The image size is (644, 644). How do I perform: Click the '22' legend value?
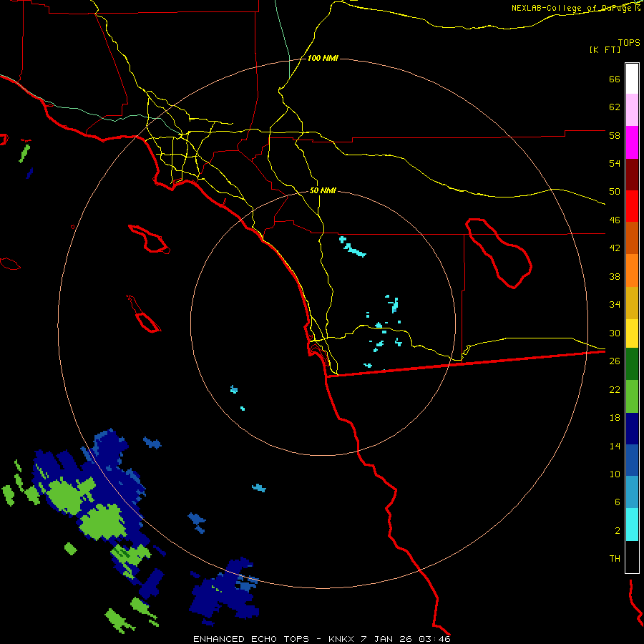click(615, 390)
